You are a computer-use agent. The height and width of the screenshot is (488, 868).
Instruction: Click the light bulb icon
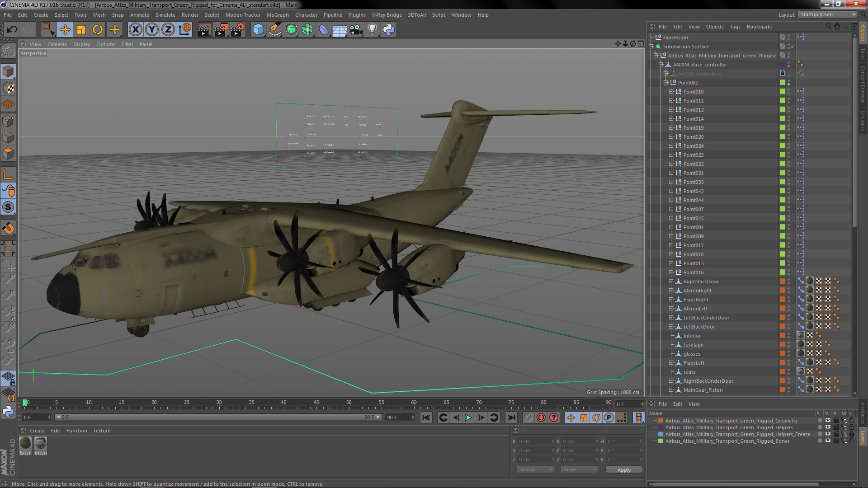(373, 30)
